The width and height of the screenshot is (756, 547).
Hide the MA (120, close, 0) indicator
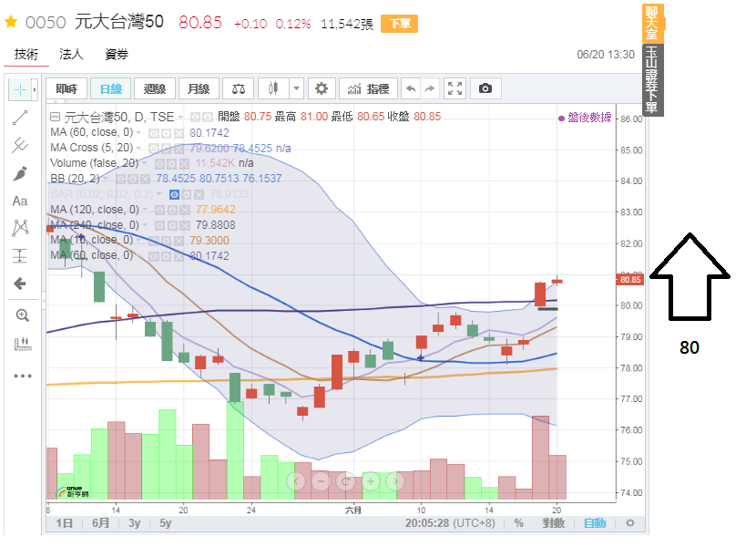point(159,210)
